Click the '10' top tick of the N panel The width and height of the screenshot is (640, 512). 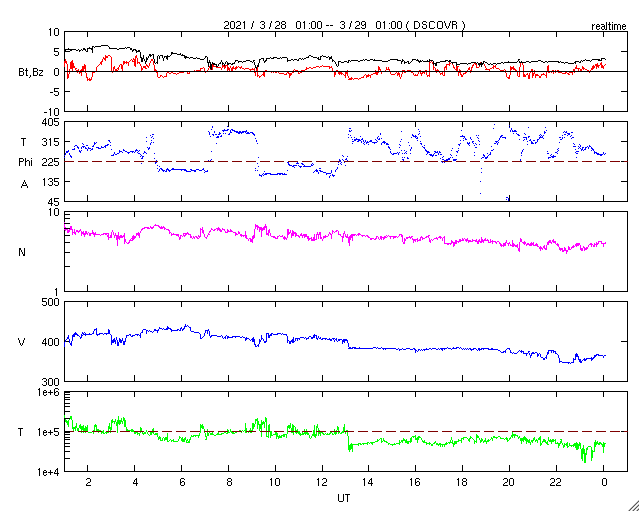55,213
